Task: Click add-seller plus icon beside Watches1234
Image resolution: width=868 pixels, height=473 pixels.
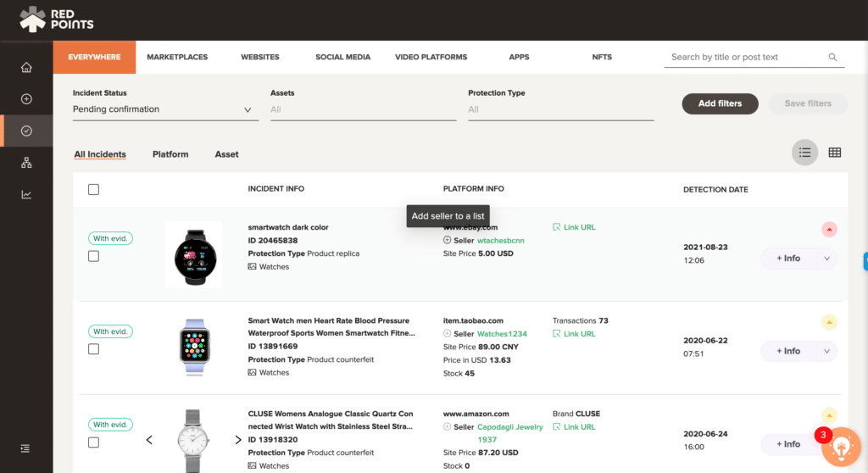Action: [x=447, y=333]
